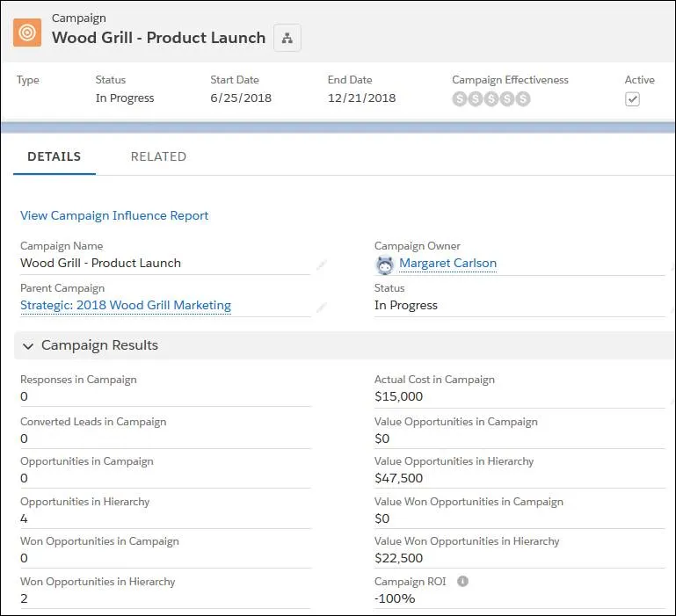Screen dimensions: 676x616
Task: Click the Campaign Name field value
Action: pyautogui.click(x=100, y=263)
